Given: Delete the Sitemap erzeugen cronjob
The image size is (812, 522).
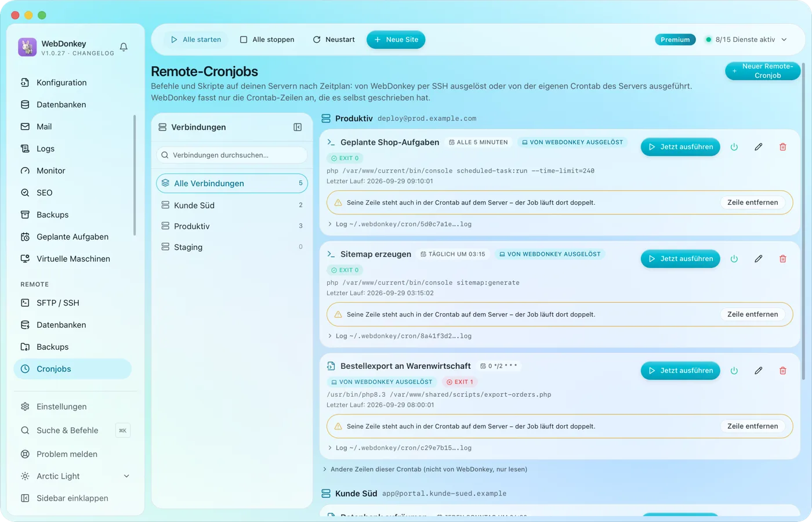Looking at the screenshot, I should tap(782, 259).
